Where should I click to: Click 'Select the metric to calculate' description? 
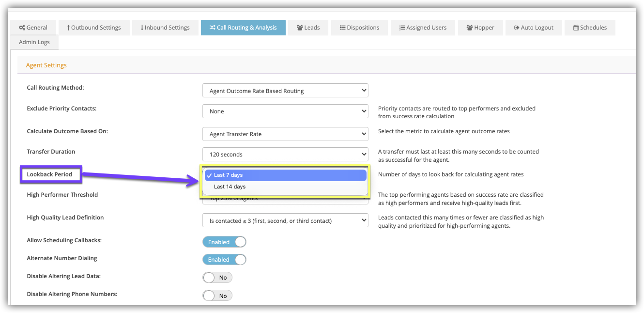[x=444, y=131]
